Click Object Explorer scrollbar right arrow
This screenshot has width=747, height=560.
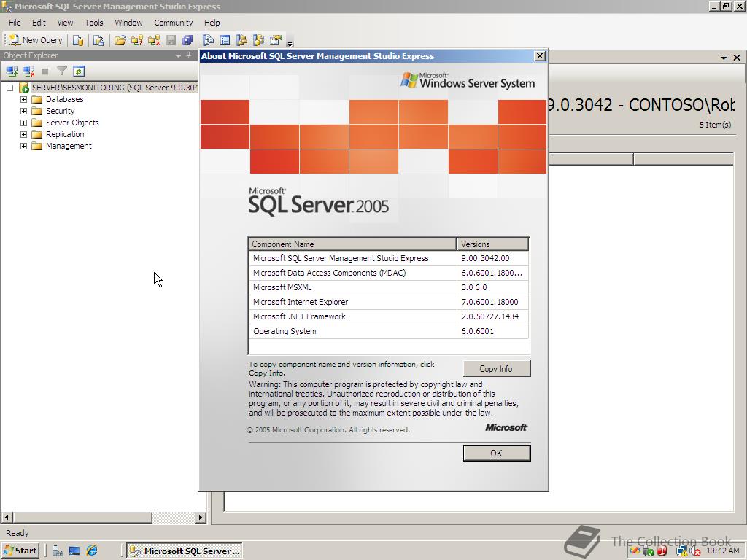click(x=201, y=517)
